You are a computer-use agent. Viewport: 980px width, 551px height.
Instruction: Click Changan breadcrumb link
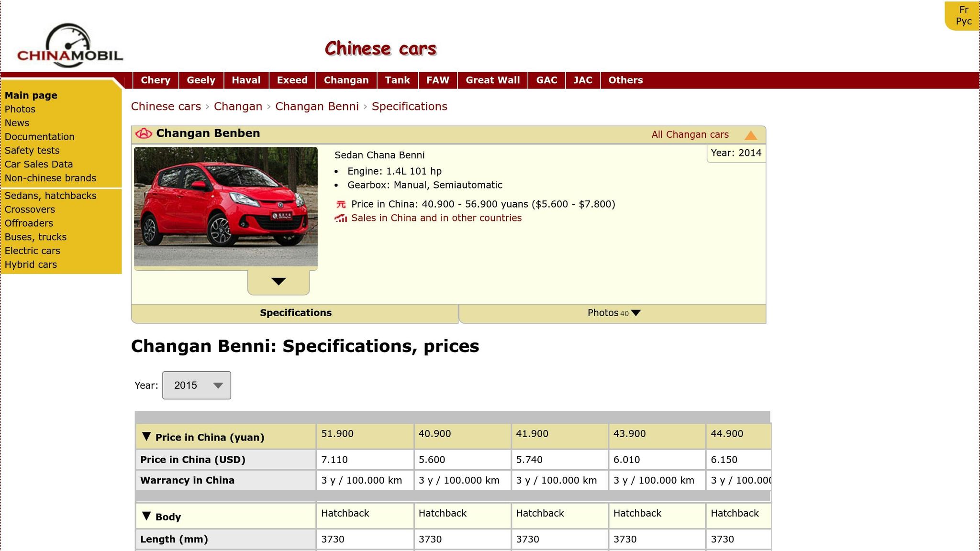[x=238, y=107]
